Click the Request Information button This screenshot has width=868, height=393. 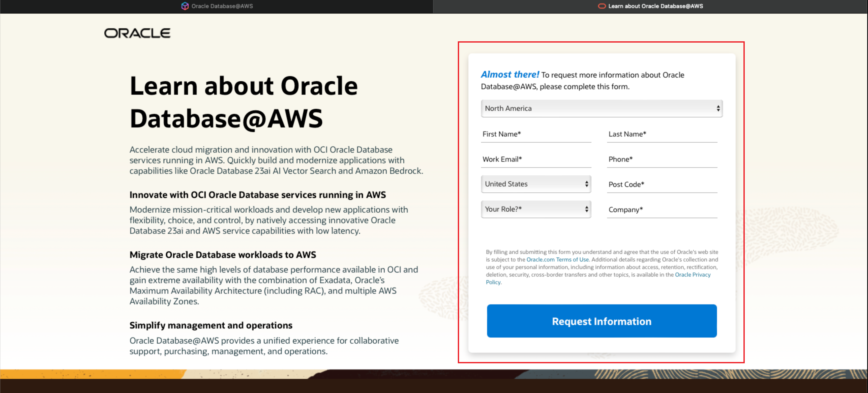pyautogui.click(x=601, y=321)
